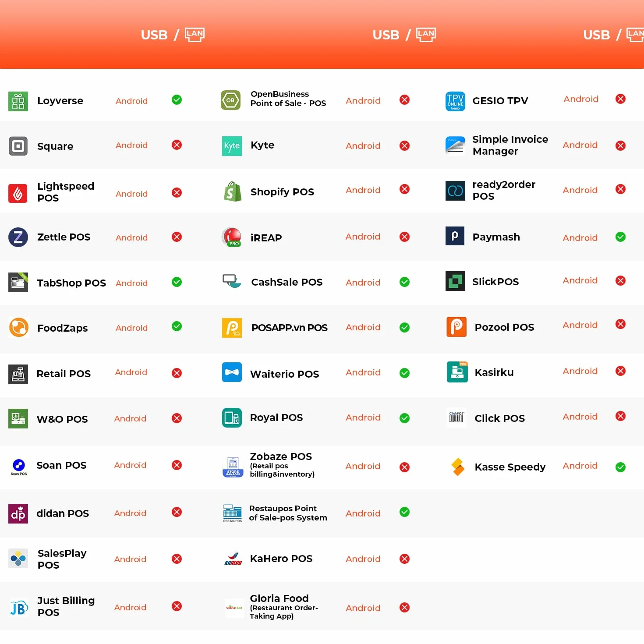Click the red Lightspeed POS flame logo
This screenshot has width=644, height=644.
coord(18,193)
